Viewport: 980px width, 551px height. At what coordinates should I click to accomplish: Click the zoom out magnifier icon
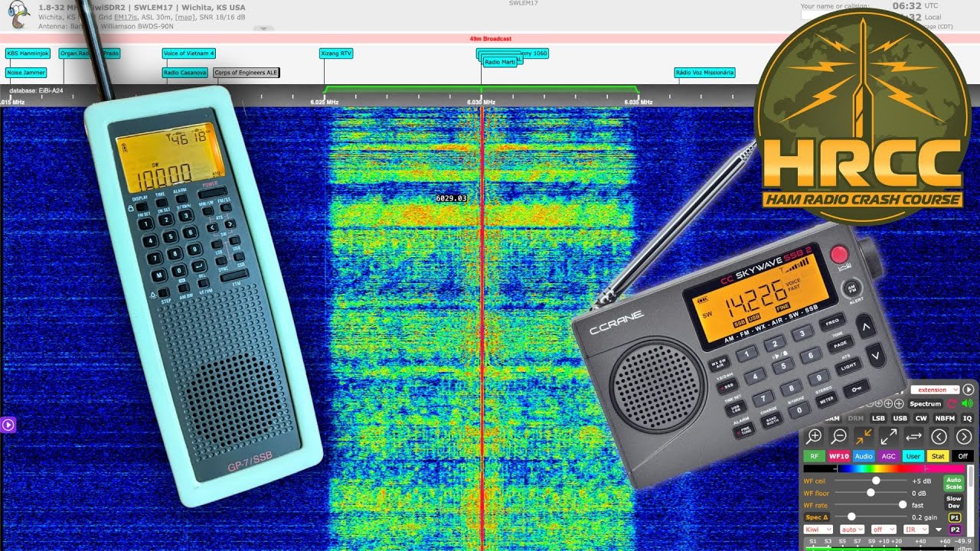click(839, 436)
